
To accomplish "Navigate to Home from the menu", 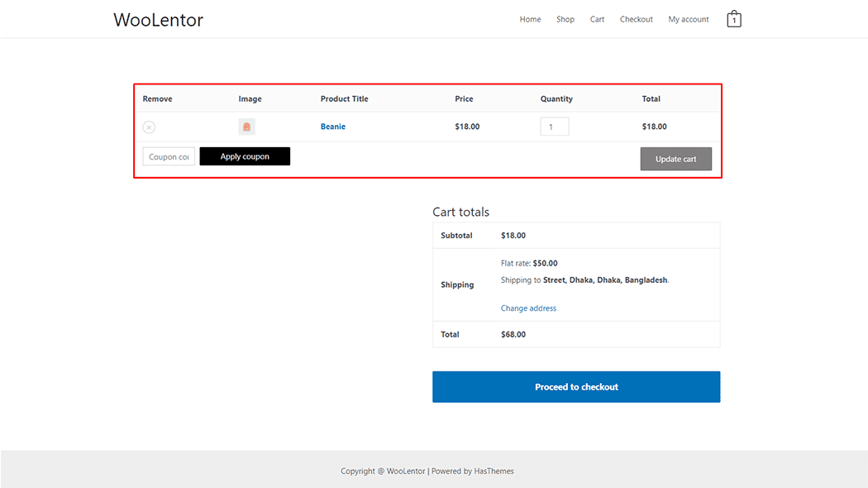I will (530, 19).
